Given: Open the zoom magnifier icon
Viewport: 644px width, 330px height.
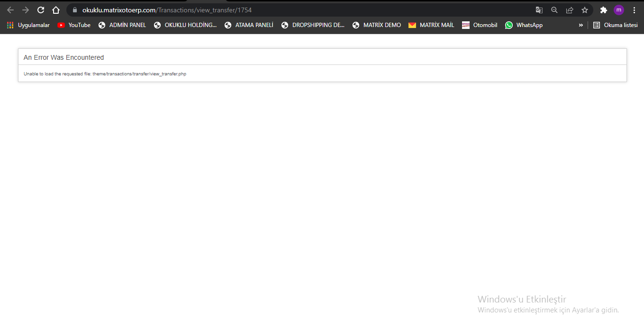Looking at the screenshot, I should coord(554,10).
